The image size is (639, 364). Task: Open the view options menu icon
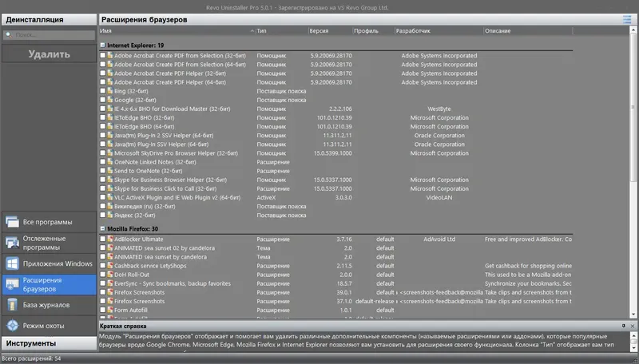tap(627, 19)
